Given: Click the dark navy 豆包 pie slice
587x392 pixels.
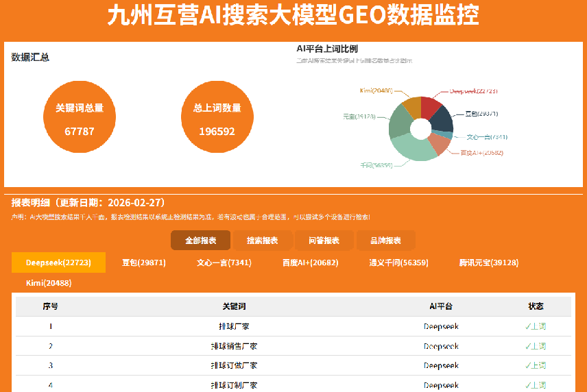Looking at the screenshot, I should 442,119.
